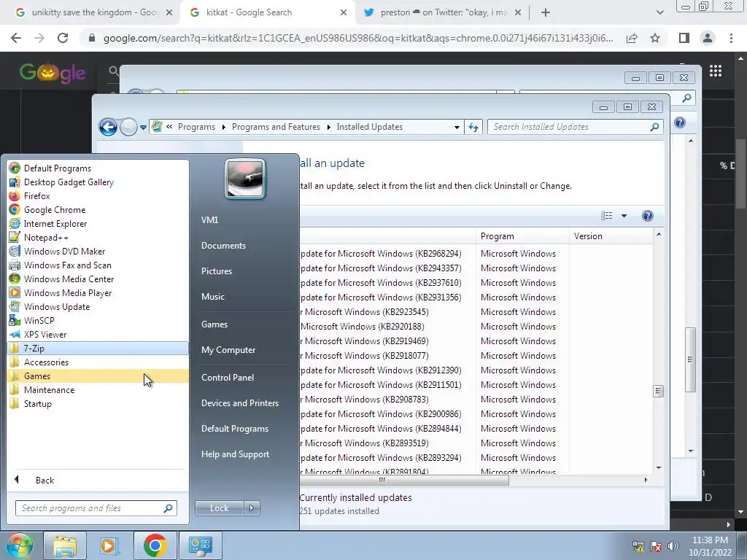Expand the Accessories folder
Image resolution: width=747 pixels, height=560 pixels.
[98, 362]
